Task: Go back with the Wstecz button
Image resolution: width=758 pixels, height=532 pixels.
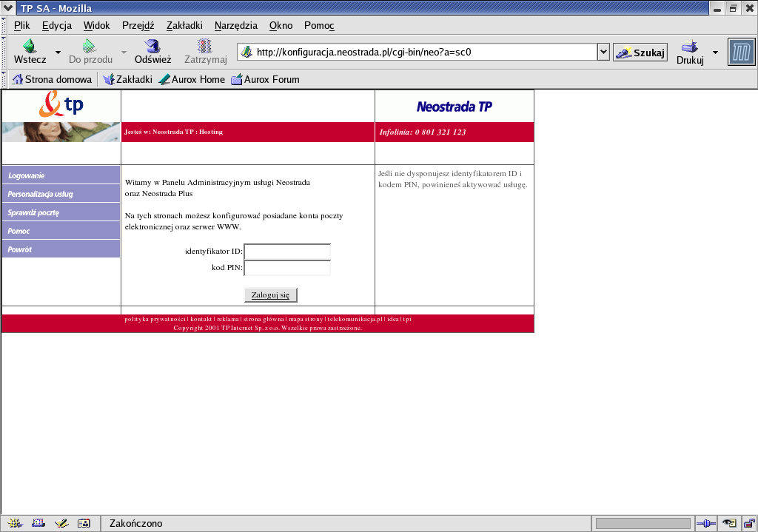Action: (x=30, y=52)
